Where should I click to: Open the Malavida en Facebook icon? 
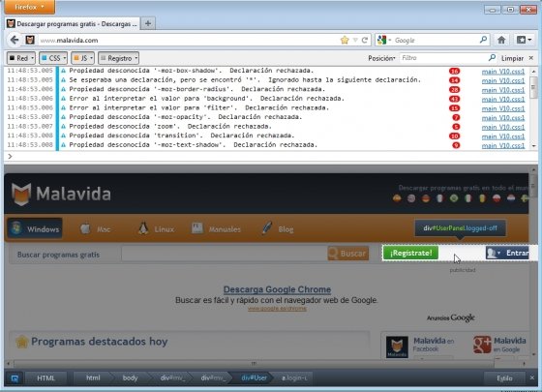point(397,347)
